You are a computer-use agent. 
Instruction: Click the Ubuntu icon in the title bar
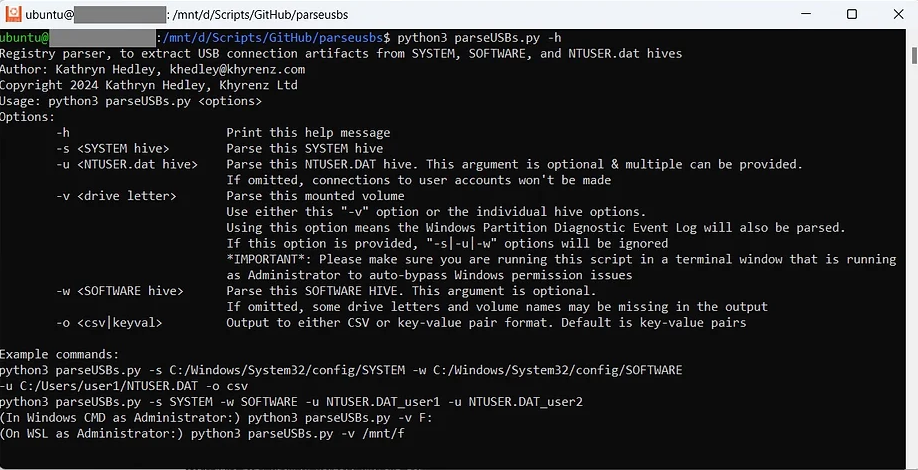[13, 13]
